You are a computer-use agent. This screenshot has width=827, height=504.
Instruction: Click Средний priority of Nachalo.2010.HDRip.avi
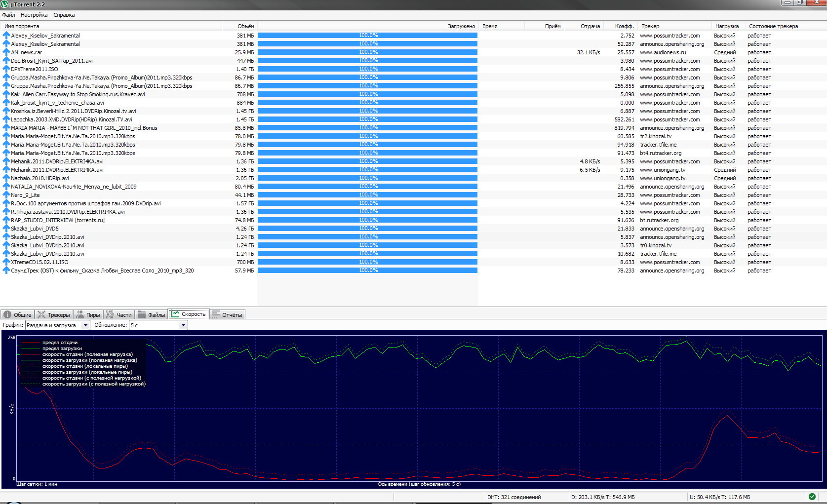725,178
